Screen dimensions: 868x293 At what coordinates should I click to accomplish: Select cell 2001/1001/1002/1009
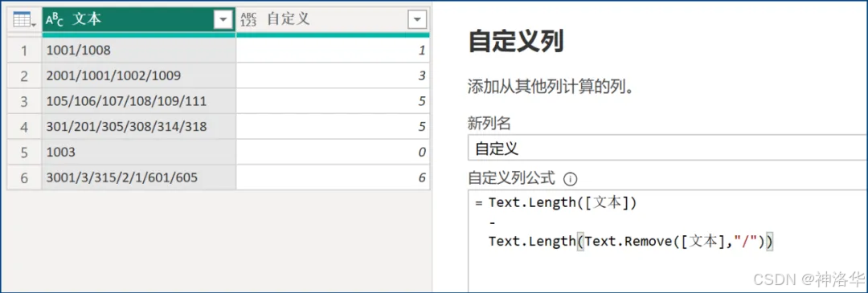139,75
